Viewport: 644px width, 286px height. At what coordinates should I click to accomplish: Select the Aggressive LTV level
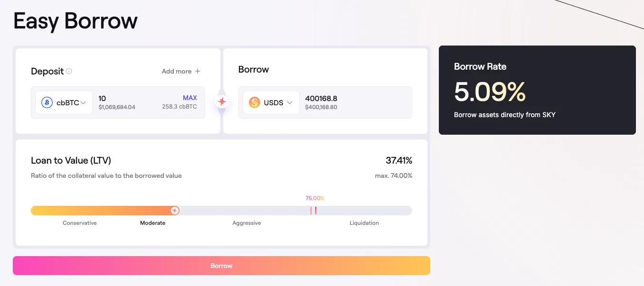[x=246, y=223]
